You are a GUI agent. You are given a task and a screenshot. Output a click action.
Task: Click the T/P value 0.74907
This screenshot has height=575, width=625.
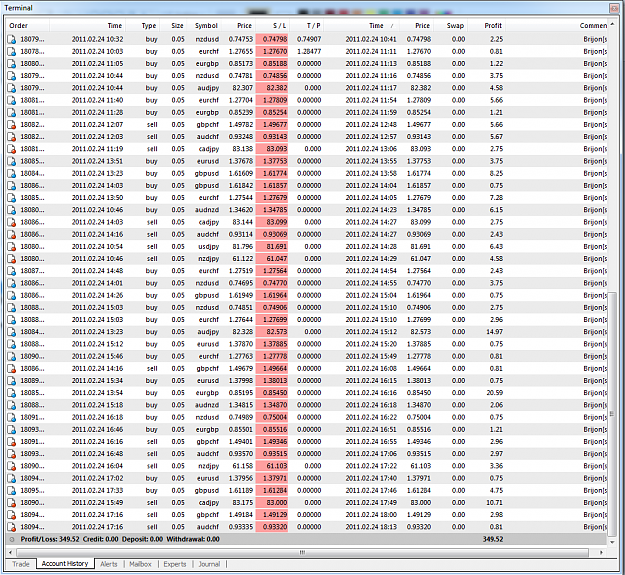tap(309, 39)
